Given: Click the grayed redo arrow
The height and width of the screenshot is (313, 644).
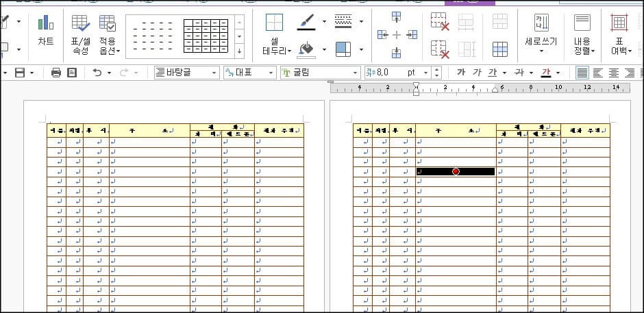Looking at the screenshot, I should click(x=123, y=73).
